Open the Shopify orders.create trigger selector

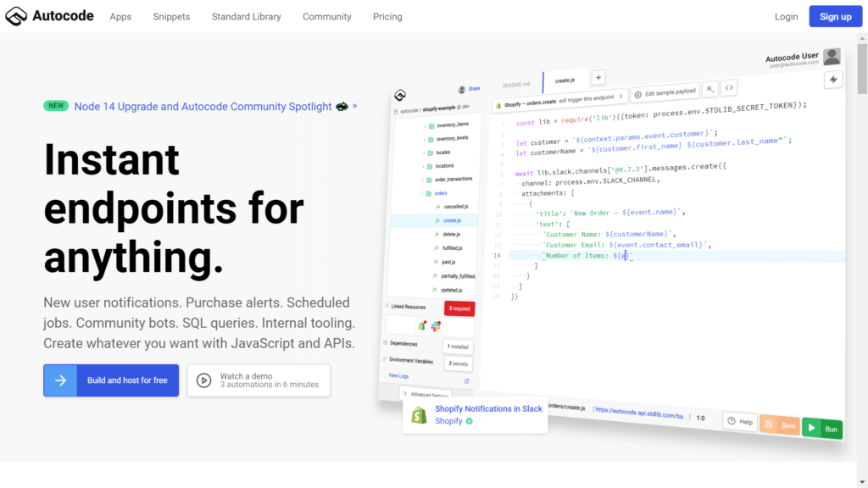(559, 100)
